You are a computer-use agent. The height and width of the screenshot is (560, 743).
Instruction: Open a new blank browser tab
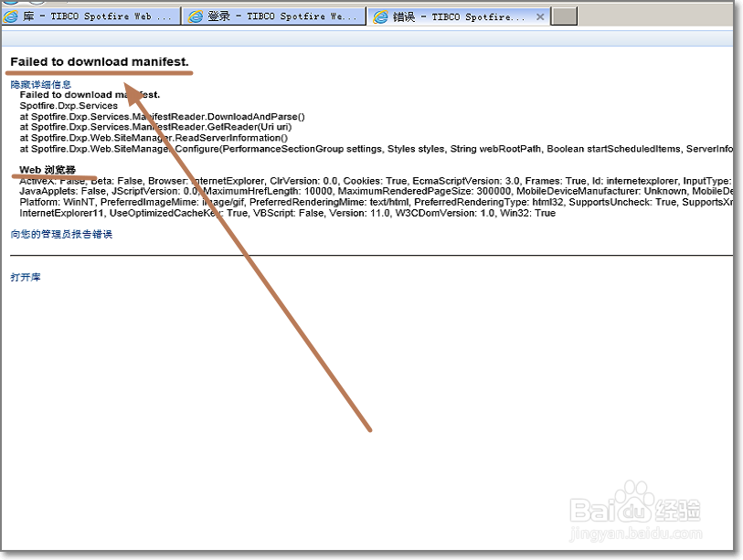point(565,16)
